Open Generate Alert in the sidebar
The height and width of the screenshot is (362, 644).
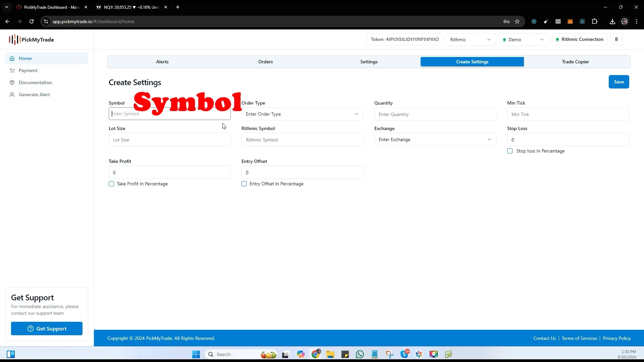click(47, 95)
